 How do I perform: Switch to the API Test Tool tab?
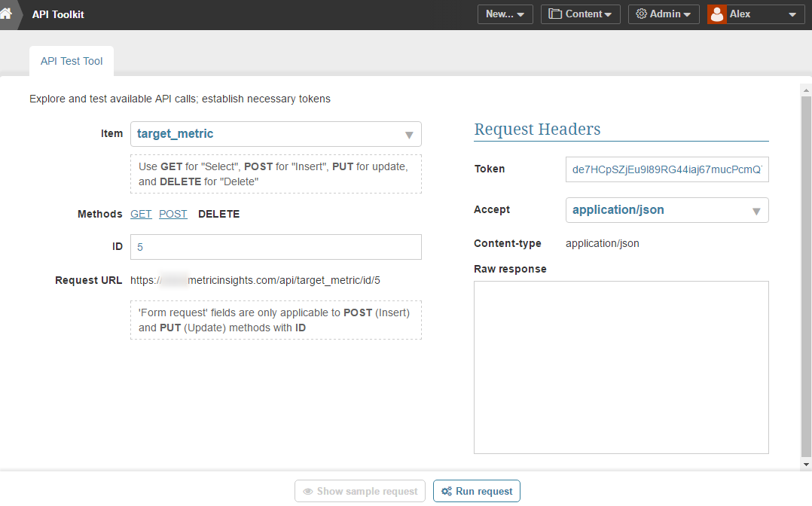[72, 61]
